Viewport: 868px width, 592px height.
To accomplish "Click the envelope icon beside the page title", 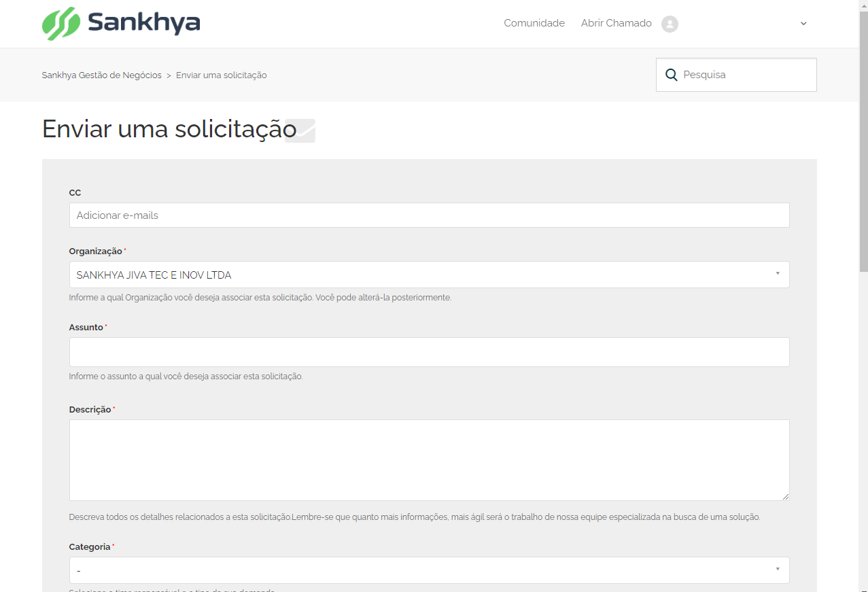I will [x=300, y=130].
